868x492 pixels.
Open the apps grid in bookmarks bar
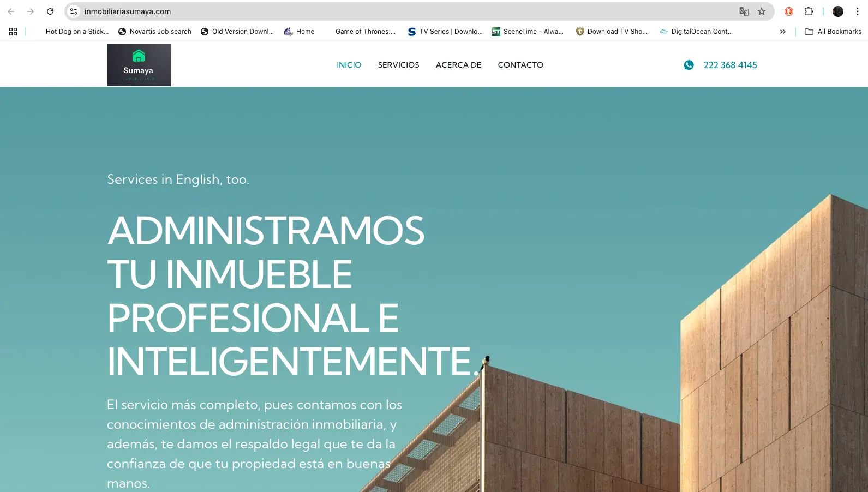tap(13, 32)
